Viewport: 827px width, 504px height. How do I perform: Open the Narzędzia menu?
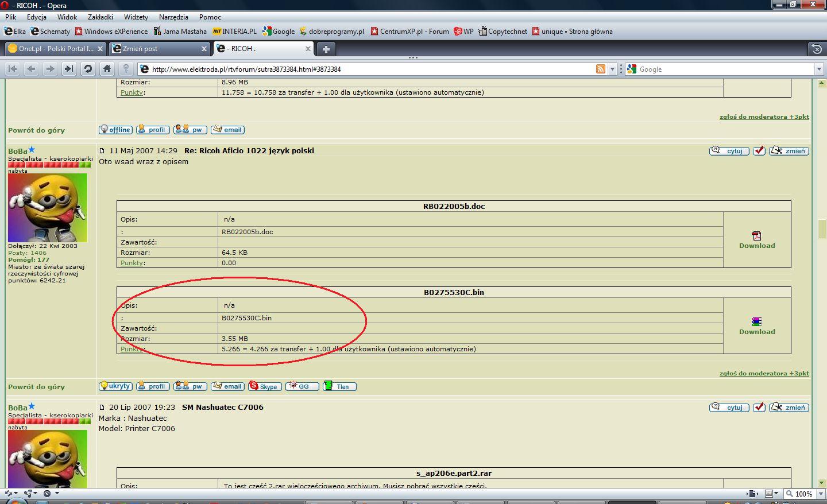click(x=173, y=17)
